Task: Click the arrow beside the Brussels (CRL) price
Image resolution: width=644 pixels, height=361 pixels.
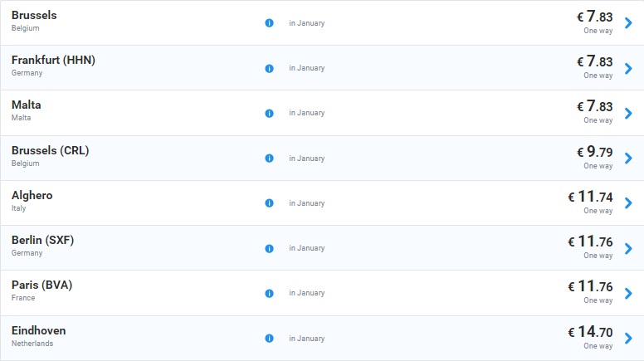Action: tap(628, 158)
